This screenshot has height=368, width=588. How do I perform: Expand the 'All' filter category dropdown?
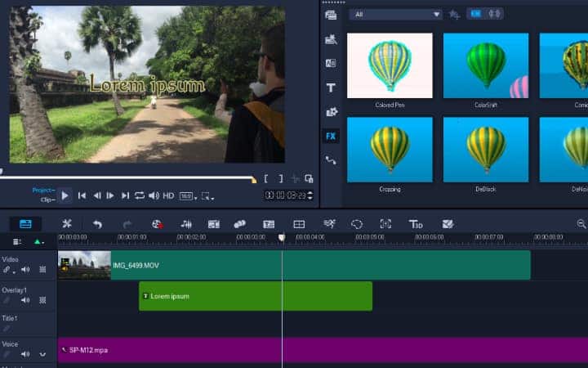point(396,14)
